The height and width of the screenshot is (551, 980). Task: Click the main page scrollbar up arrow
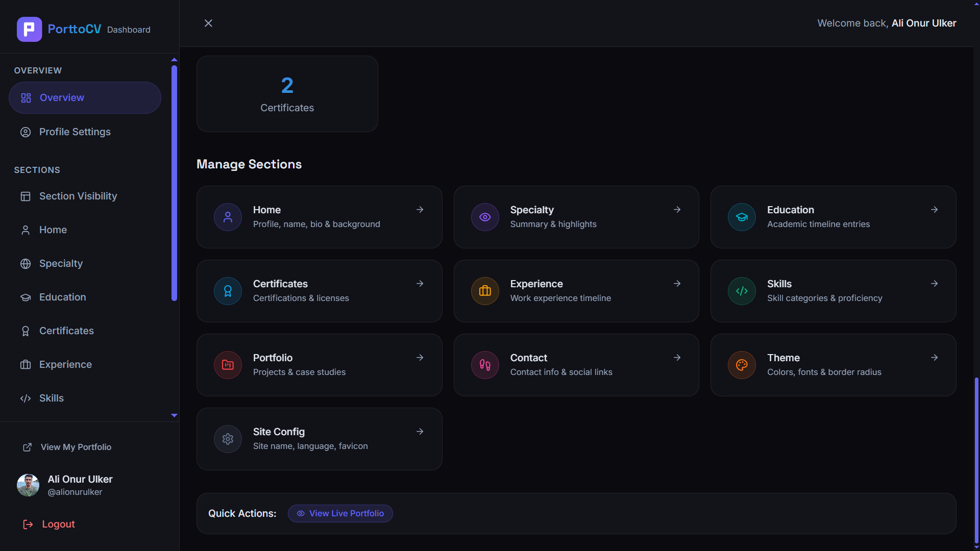click(976, 3)
